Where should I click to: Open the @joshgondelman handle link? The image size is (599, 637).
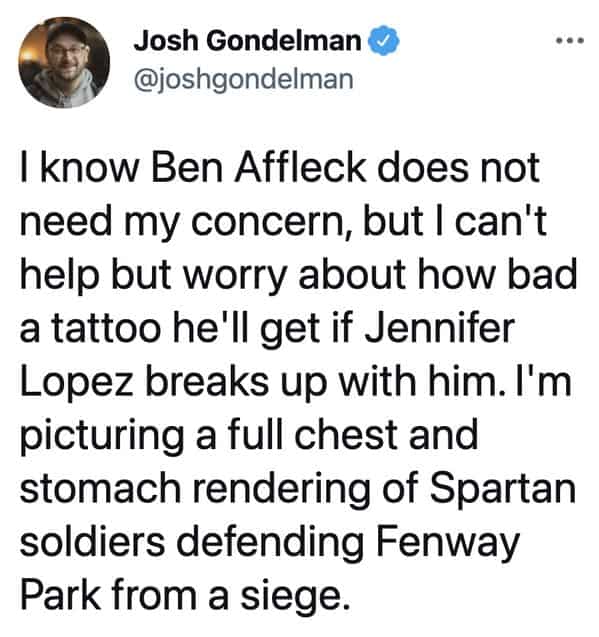(x=243, y=79)
